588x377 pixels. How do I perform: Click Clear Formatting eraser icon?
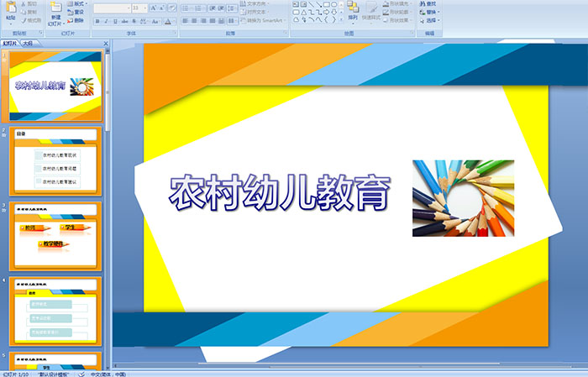click(x=171, y=8)
